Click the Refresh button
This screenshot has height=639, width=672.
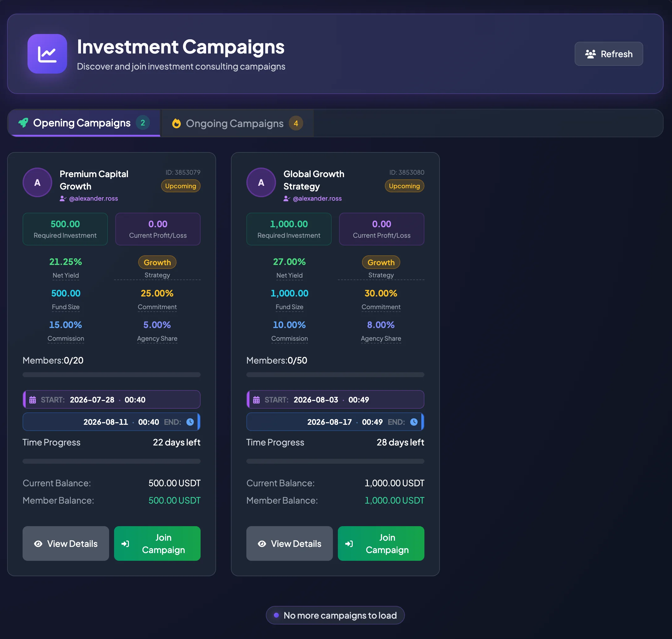pos(609,54)
